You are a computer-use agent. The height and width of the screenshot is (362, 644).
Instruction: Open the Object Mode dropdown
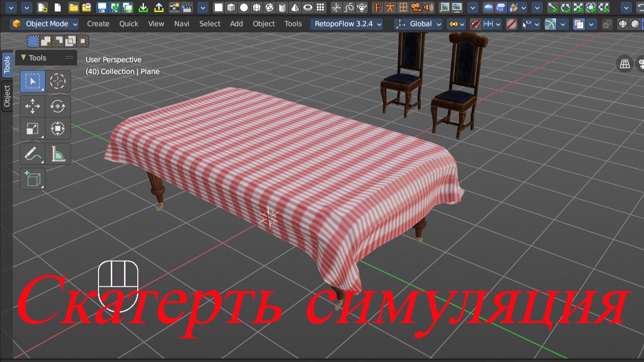(x=45, y=24)
